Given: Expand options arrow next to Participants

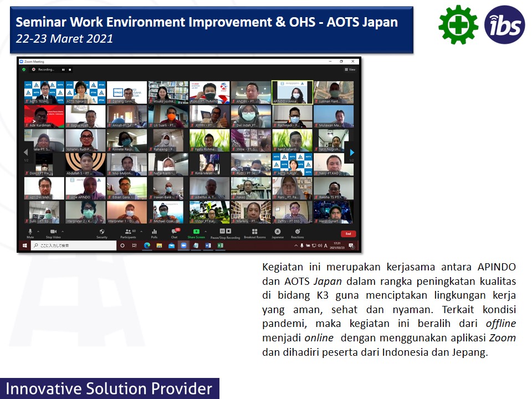Looking at the screenshot, I should click(x=141, y=232).
